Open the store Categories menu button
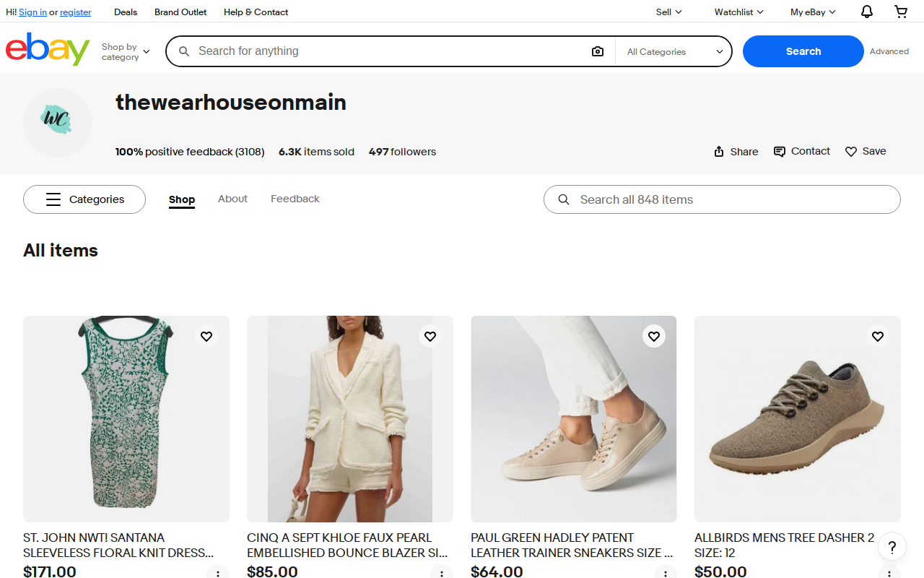Image resolution: width=924 pixels, height=578 pixels. click(84, 199)
